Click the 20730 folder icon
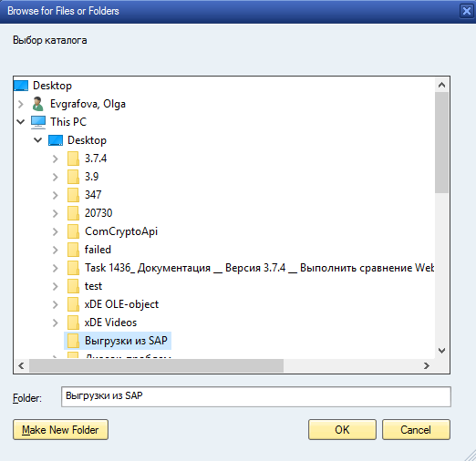Image resolution: width=476 pixels, height=461 pixels. (x=73, y=213)
